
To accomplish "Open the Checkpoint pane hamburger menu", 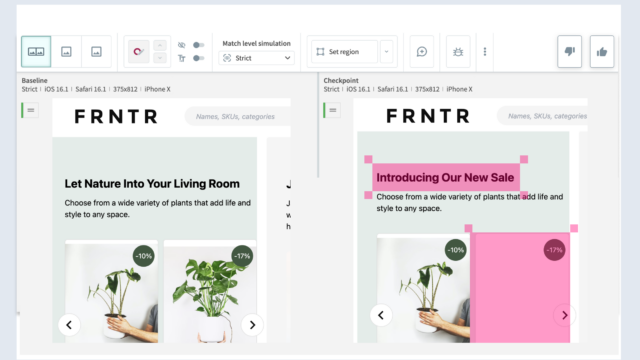I will [333, 110].
